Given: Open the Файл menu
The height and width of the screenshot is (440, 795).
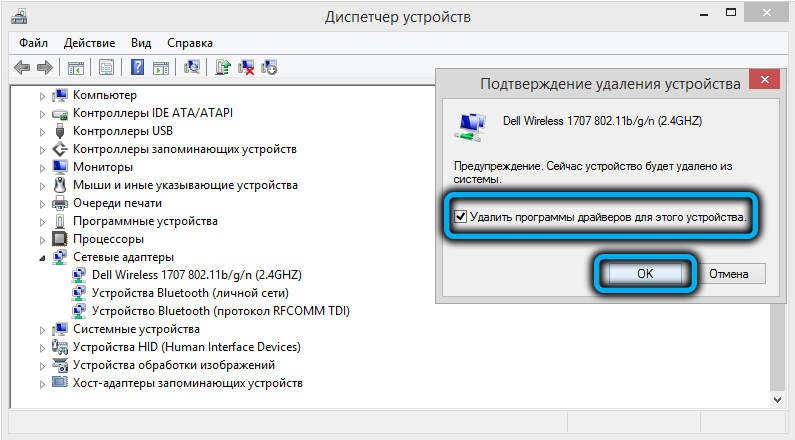Looking at the screenshot, I should [x=32, y=43].
